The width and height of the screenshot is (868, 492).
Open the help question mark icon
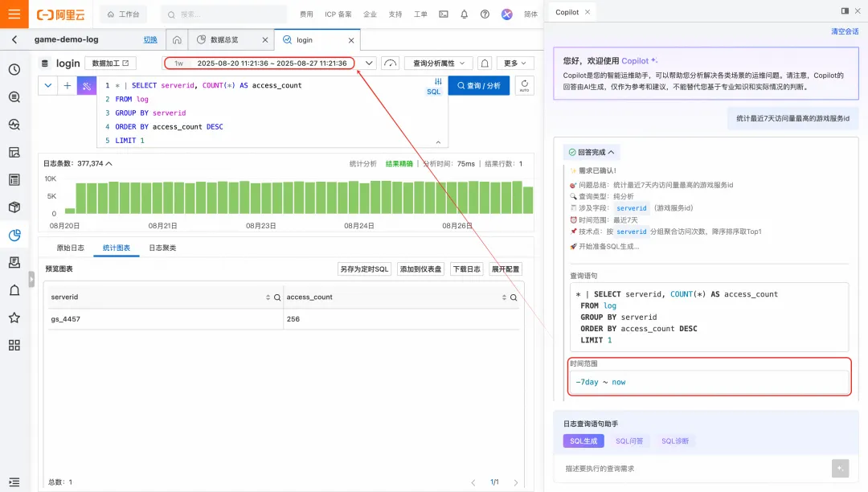pos(485,14)
